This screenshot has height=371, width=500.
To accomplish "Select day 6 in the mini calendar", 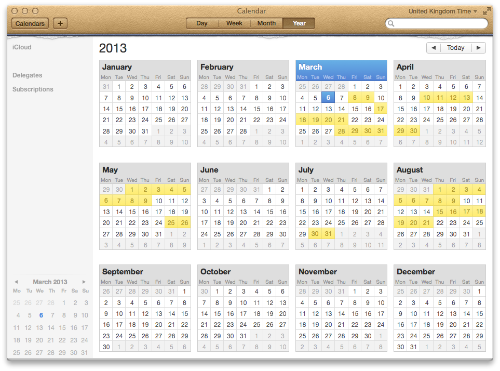I will click(41, 315).
